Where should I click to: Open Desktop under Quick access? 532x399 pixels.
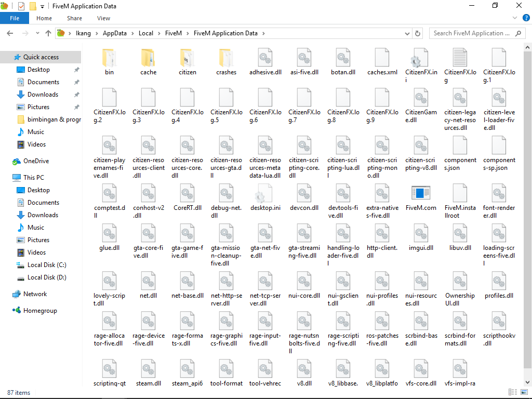tap(38, 70)
